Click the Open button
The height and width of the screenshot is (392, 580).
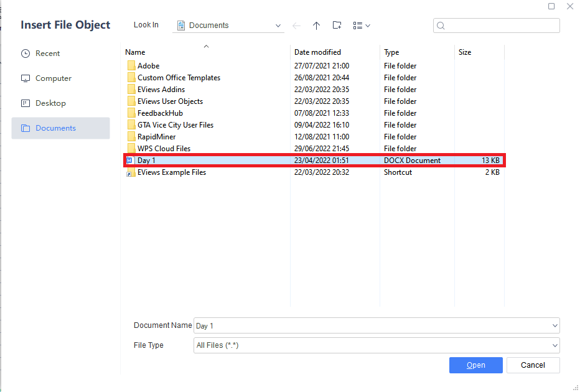475,365
